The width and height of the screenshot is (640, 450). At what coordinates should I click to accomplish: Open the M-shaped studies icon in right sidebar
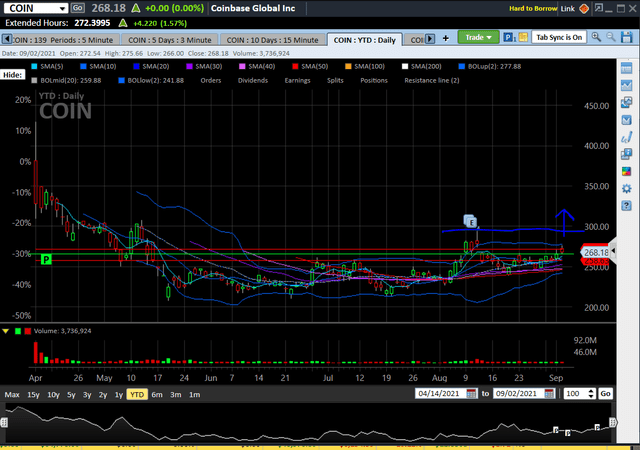pos(627,120)
